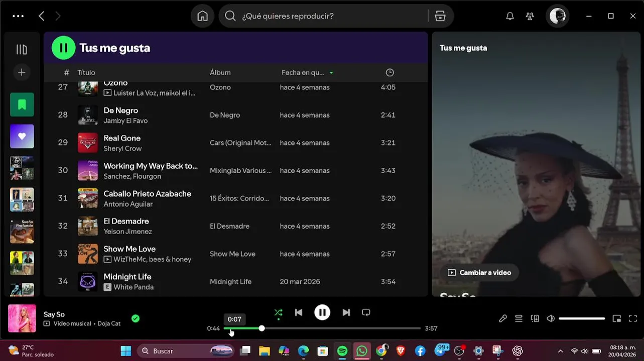
Task: Adjust the player volume slider
Action: click(x=582, y=318)
